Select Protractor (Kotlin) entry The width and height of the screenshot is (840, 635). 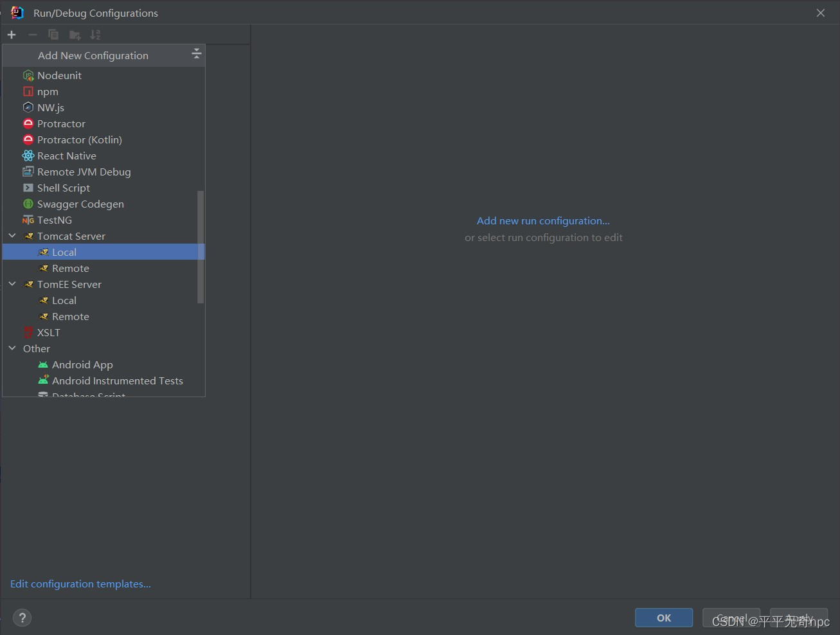(x=103, y=139)
